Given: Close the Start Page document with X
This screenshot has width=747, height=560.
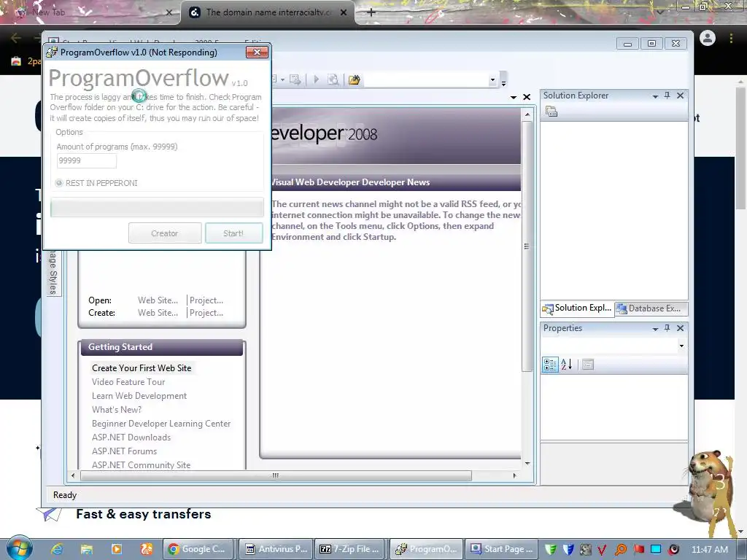Looking at the screenshot, I should click(x=527, y=97).
